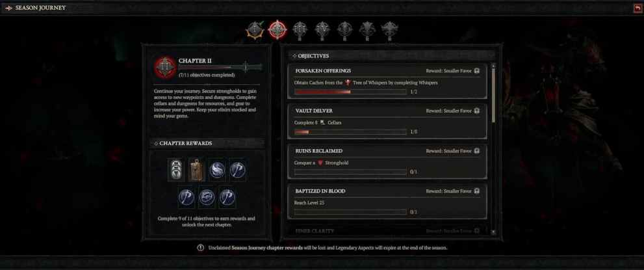Select the Ruins Reclaimed objective card
Viewport: 644px width, 270px height.
pyautogui.click(x=387, y=161)
